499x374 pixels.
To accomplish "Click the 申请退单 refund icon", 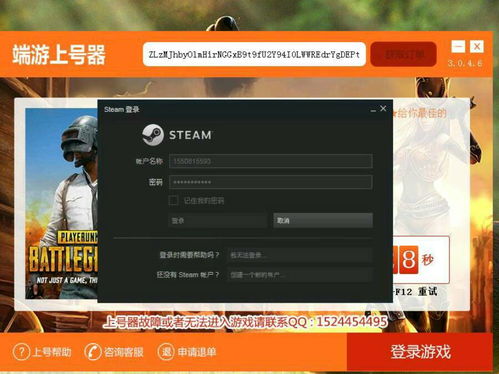I will click(166, 352).
